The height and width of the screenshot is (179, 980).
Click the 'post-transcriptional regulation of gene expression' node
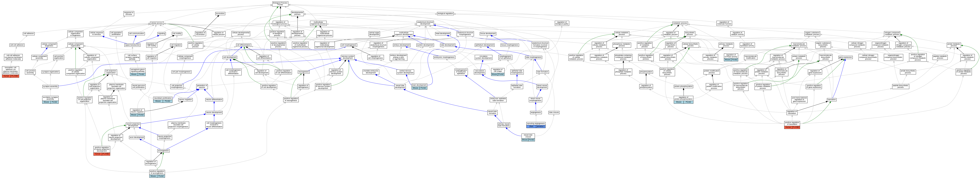[799, 100]
